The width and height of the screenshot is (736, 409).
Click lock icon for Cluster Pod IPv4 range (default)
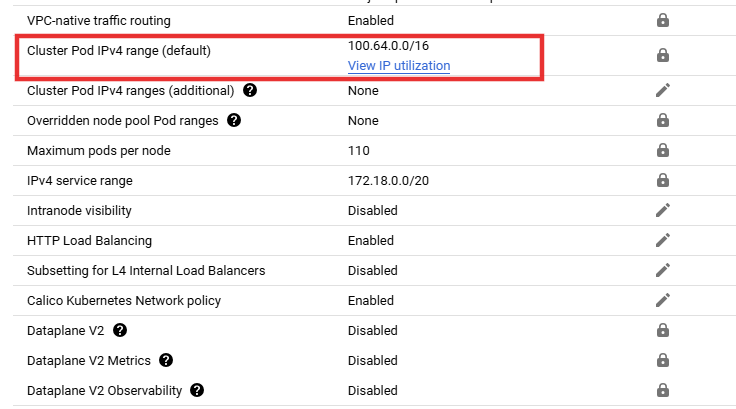[x=662, y=56]
